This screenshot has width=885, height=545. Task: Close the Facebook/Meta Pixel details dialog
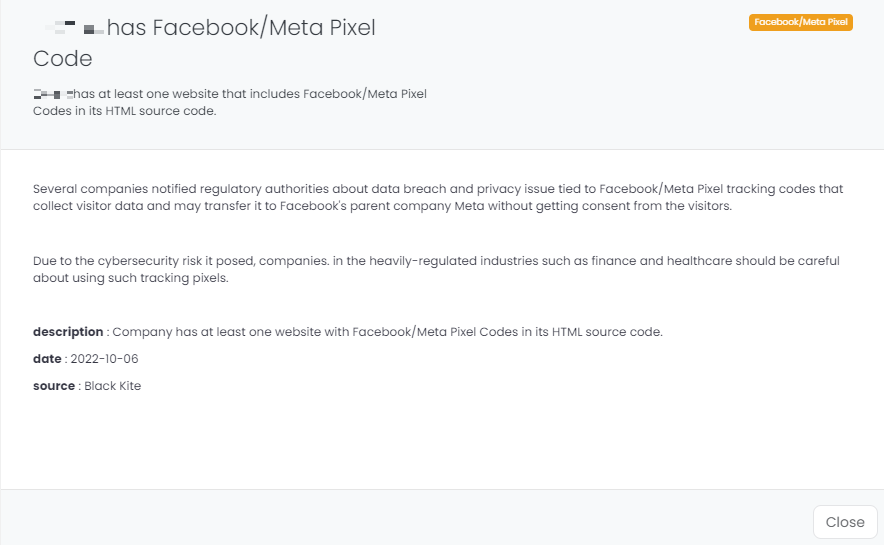coord(845,522)
